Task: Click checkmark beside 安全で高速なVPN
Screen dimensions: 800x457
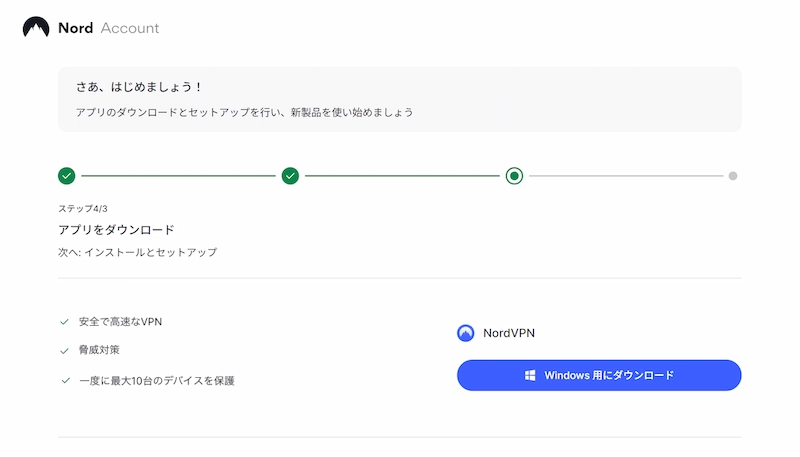Action: [64, 322]
